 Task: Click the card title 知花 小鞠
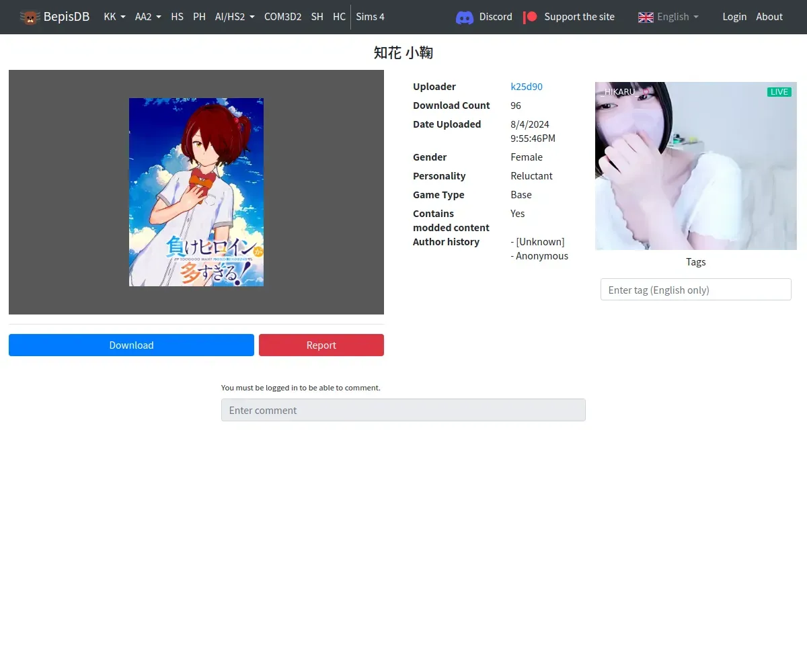[403, 53]
